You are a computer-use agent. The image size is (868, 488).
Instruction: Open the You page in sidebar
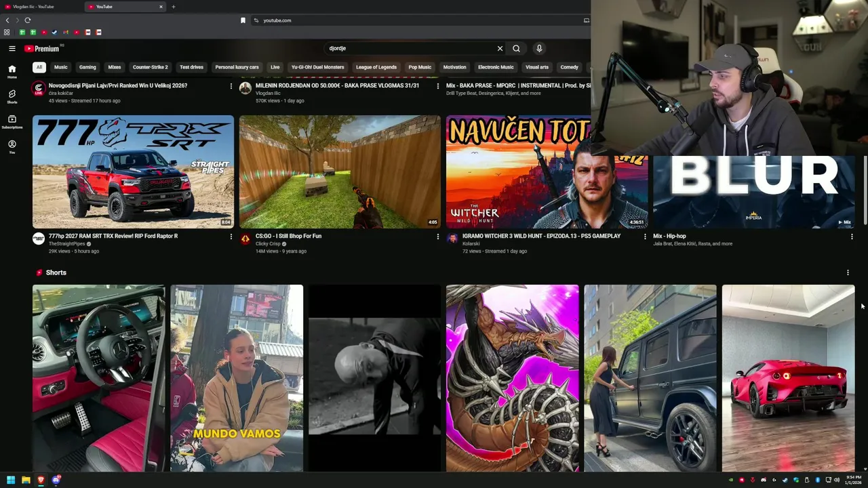point(12,147)
